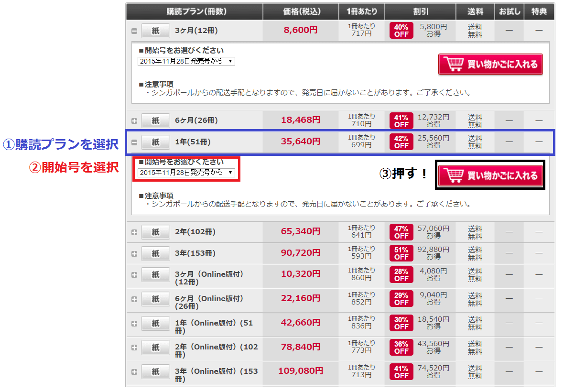This screenshot has width=564, height=392.
Task: Select the 紙 format icon for 3年（Online版付）
Action: pos(155,371)
